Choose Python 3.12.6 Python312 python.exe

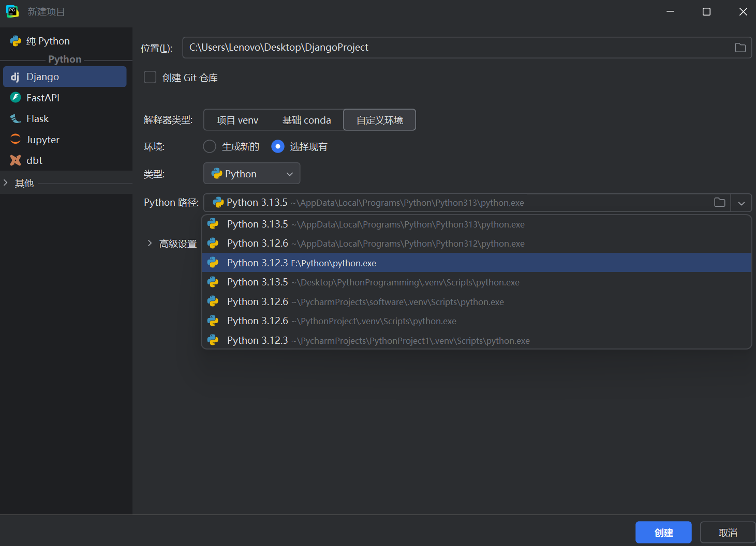476,243
